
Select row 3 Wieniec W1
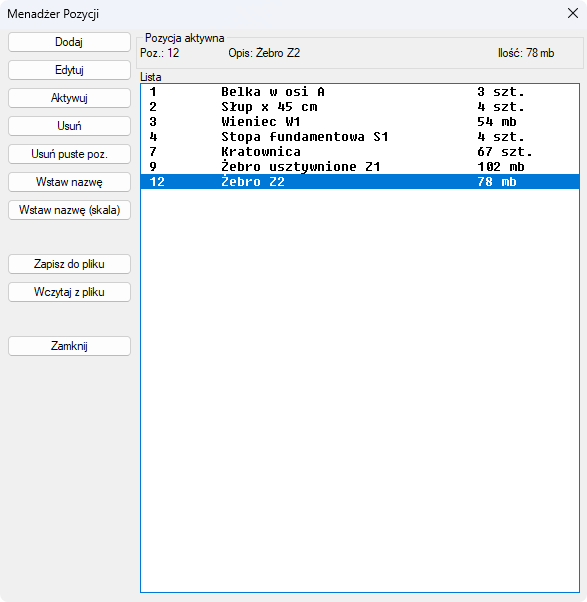(x=360, y=122)
